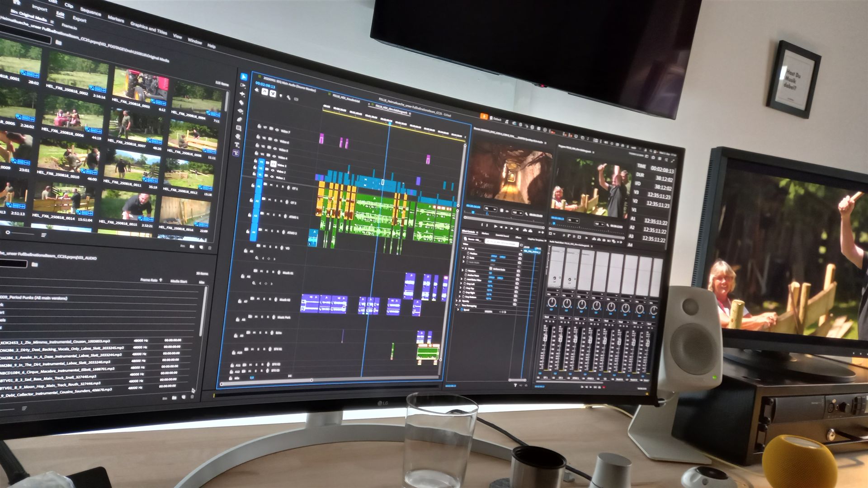The width and height of the screenshot is (868, 488).
Task: Open Program monitor playback resolution dropdown
Action: pyautogui.click(x=599, y=224)
